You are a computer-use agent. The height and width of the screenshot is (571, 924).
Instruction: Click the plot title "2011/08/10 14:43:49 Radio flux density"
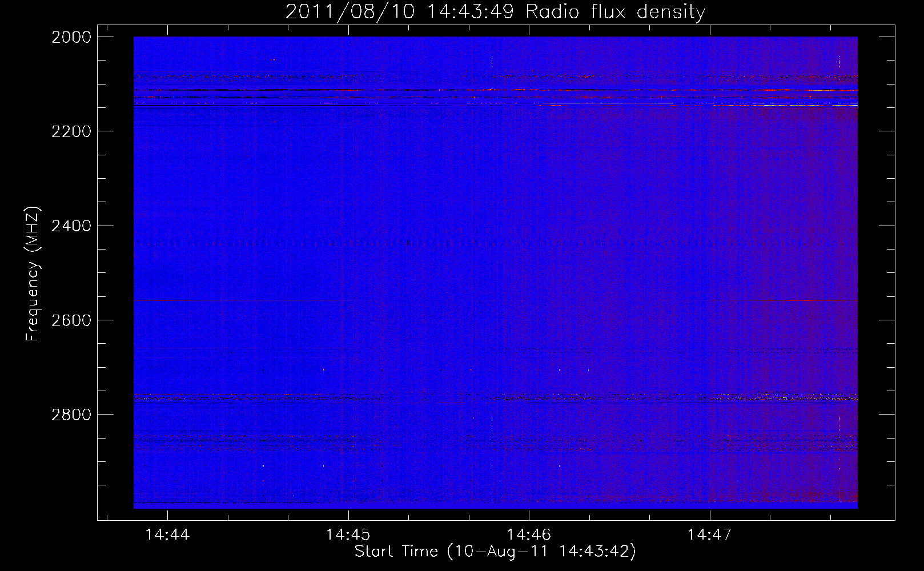(x=495, y=11)
